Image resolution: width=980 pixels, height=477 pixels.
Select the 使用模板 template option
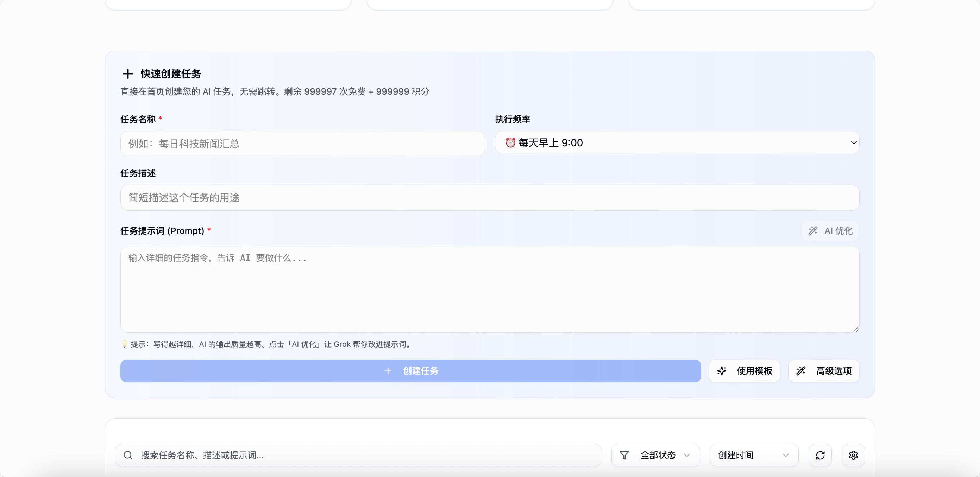pyautogui.click(x=754, y=371)
